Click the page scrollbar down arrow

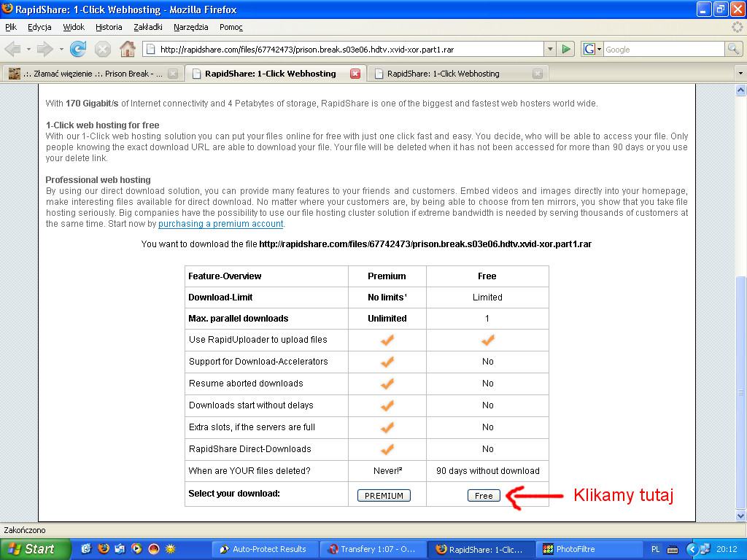pyautogui.click(x=740, y=516)
